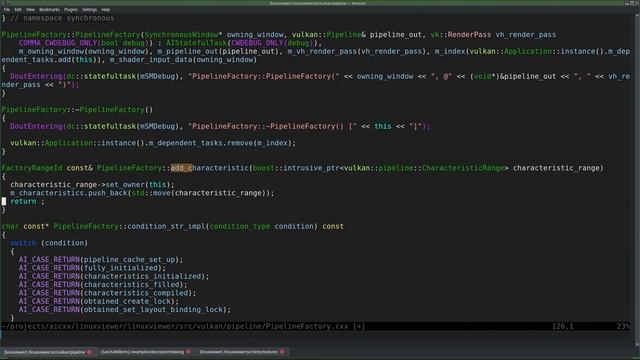Close the vulkan/pipeline terminal tab
Image resolution: width=640 pixels, height=360 pixels.
click(89, 352)
